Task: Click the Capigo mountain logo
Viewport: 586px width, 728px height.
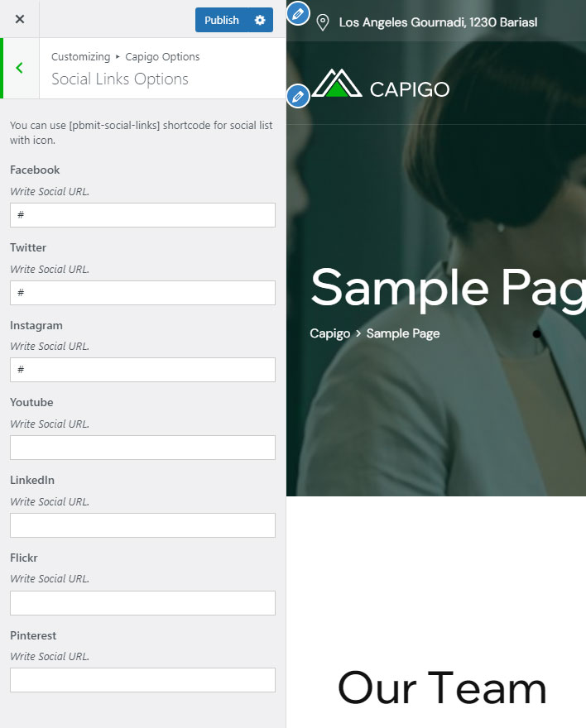Action: pos(337,84)
